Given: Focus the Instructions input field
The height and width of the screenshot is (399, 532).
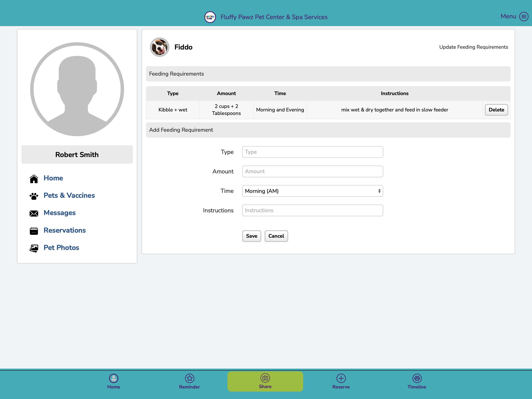Looking at the screenshot, I should pyautogui.click(x=312, y=210).
